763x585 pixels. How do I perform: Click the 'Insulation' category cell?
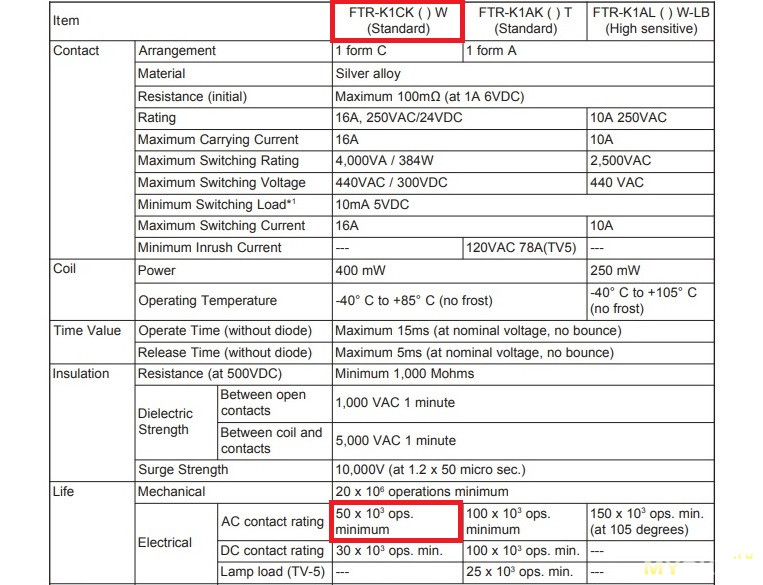click(92, 422)
